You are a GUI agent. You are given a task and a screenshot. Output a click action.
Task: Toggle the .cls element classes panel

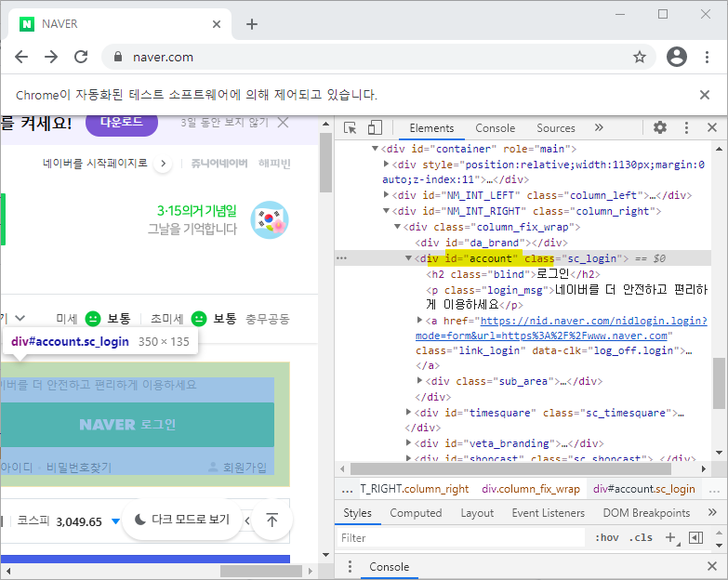(x=641, y=538)
